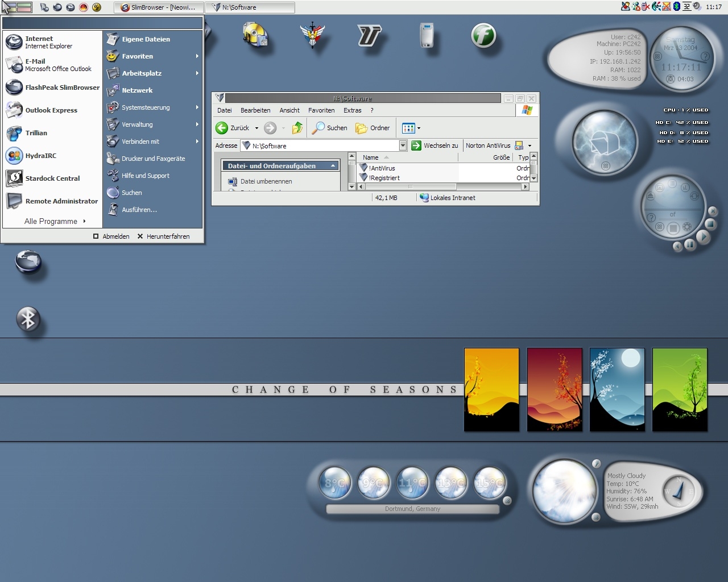
Task: Collapse Datei- und Ordneraufgaben panel
Action: pyautogui.click(x=333, y=165)
